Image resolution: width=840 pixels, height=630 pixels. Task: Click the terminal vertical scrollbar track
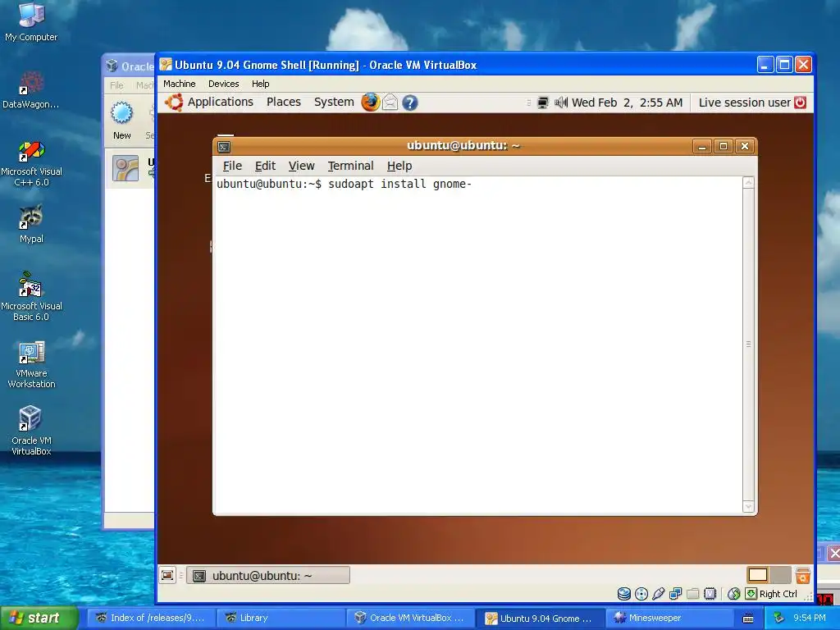point(748,345)
